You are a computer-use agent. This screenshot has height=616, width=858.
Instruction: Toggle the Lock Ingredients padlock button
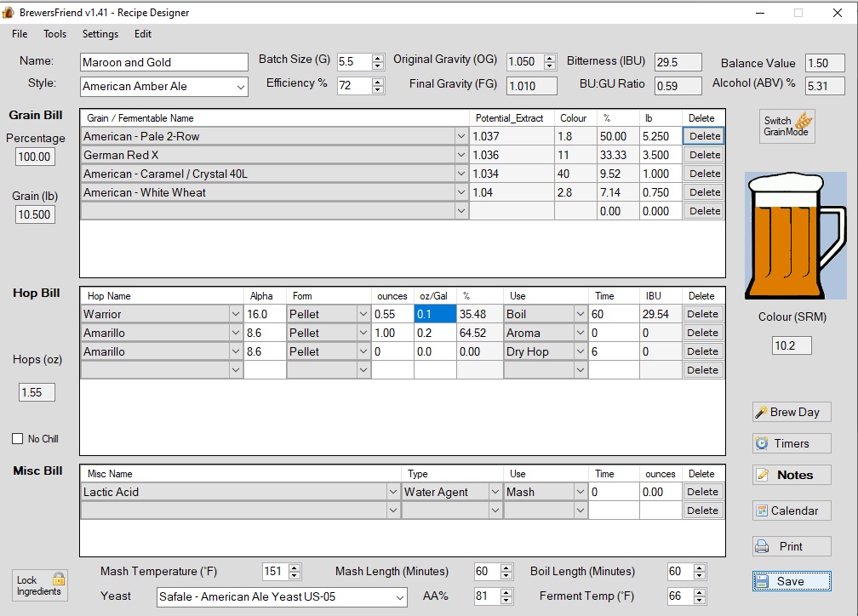[x=39, y=585]
